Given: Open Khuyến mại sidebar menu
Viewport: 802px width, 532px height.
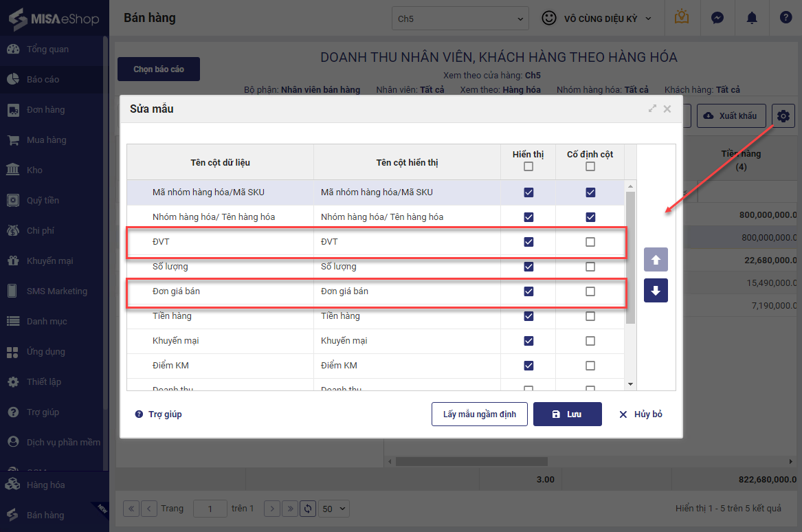Looking at the screenshot, I should point(49,261).
